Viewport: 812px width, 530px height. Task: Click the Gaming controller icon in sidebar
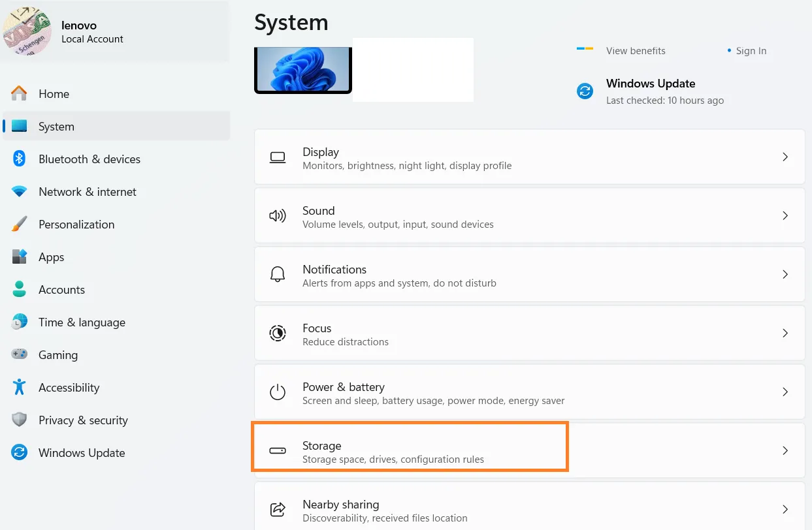[19, 354]
